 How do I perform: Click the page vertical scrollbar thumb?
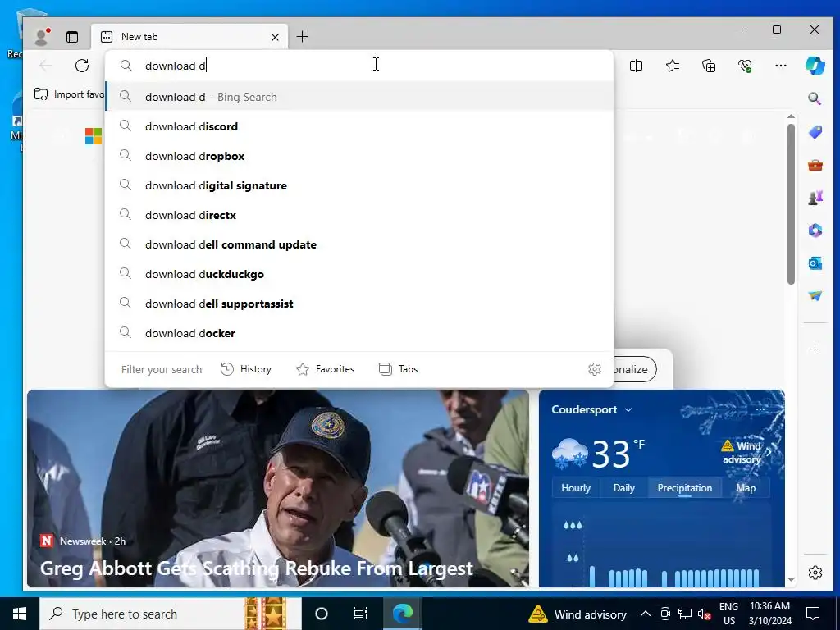792,204
